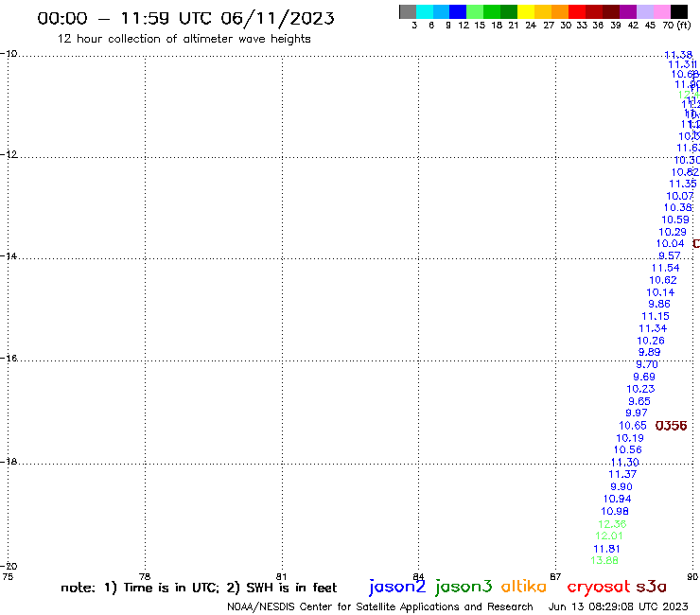
Task: Click the wave height value '11.35'
Action: 683,184
